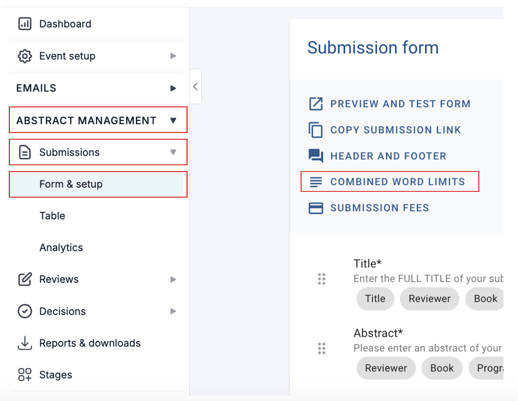The width and height of the screenshot is (518, 401).
Task: Click the Dashboard chart icon
Action: point(25,24)
